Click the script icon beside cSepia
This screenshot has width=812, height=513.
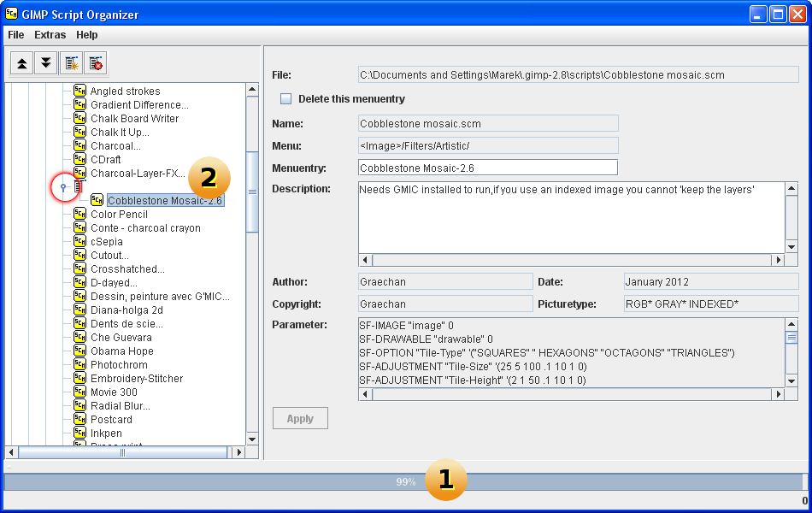click(x=79, y=241)
